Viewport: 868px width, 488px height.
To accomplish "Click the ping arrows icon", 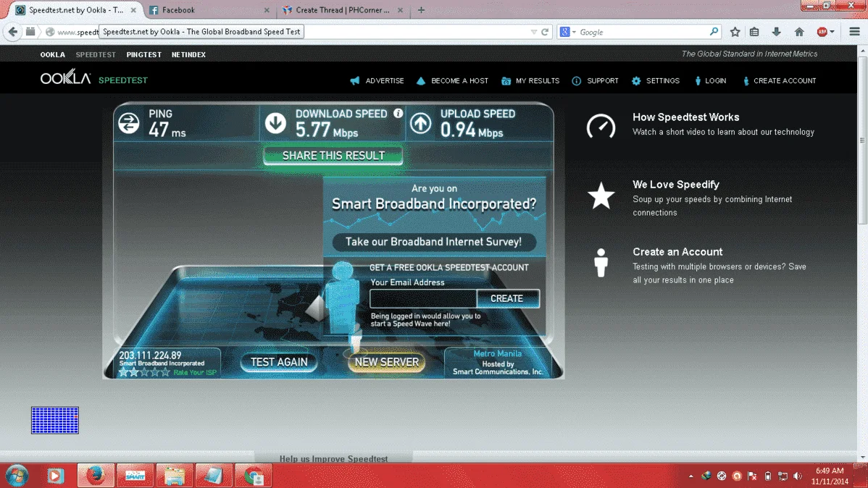I will [128, 123].
